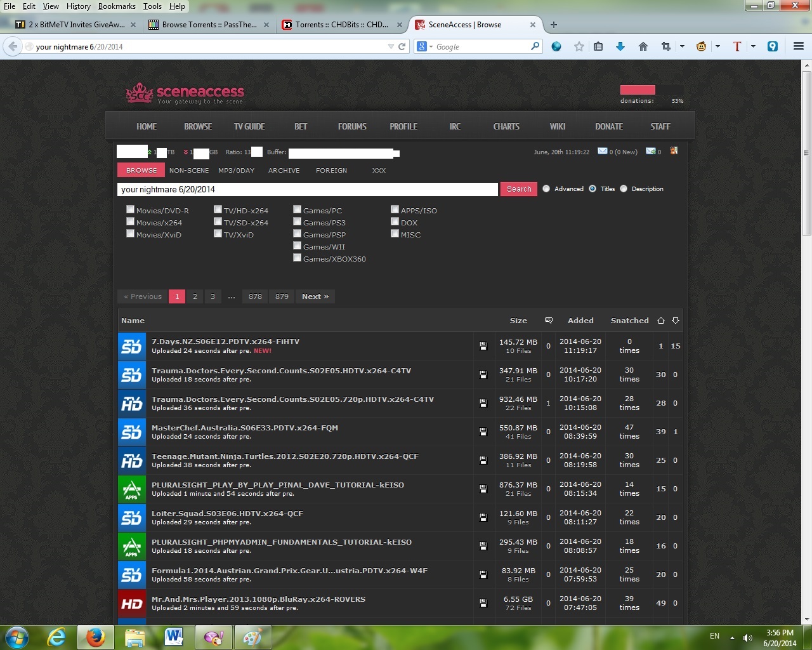
Task: Go to results page 2
Action: pyautogui.click(x=195, y=296)
